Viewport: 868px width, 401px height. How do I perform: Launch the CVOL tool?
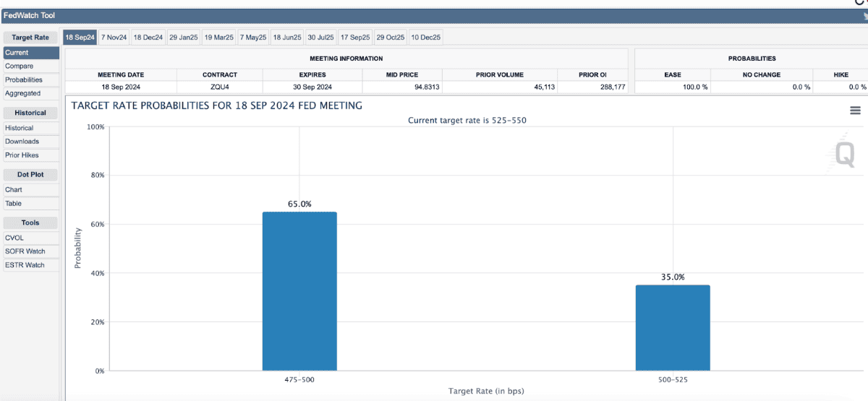tap(15, 238)
